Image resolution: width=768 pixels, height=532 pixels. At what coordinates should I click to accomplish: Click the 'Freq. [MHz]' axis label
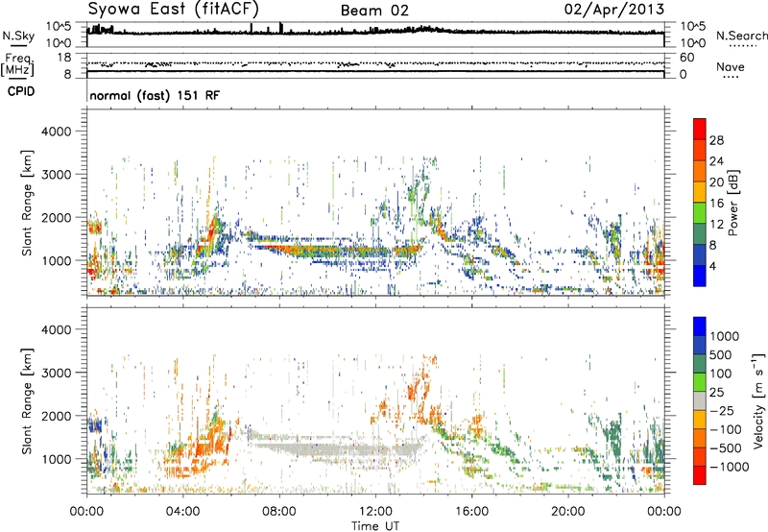17,65
